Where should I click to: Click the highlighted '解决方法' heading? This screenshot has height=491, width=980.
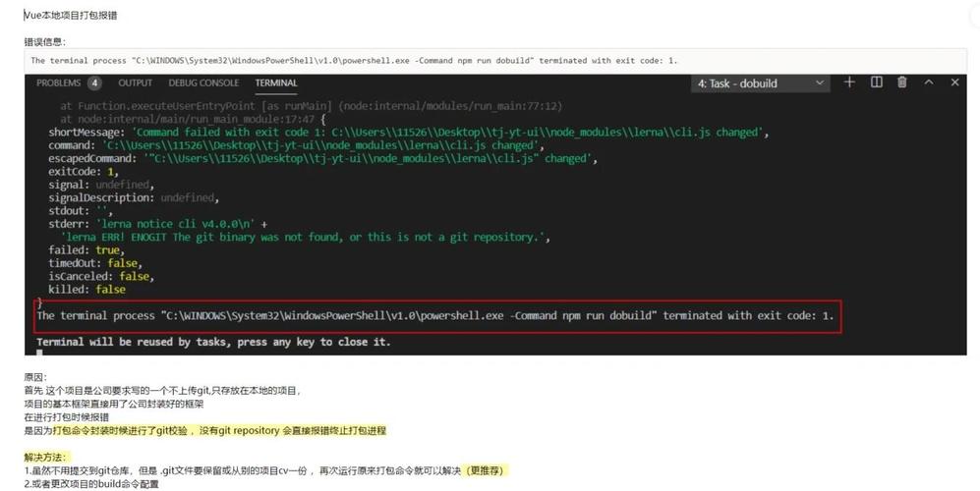[x=47, y=458]
